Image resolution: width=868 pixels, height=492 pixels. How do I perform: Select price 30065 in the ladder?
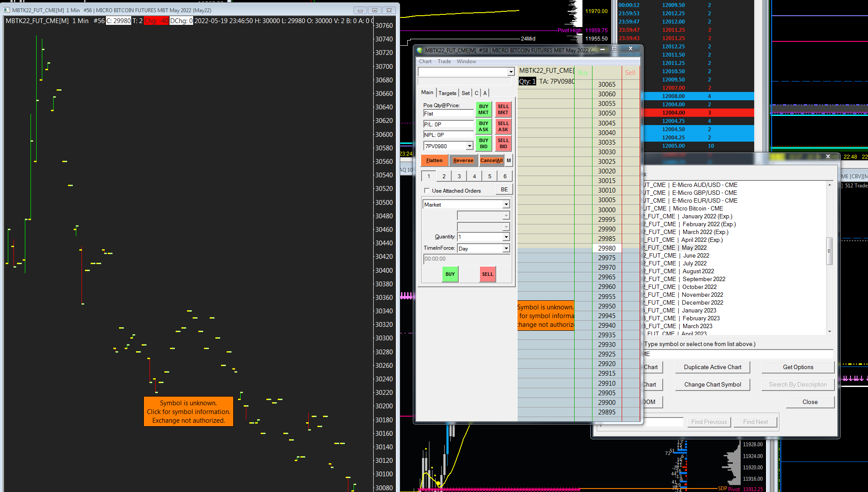click(607, 85)
